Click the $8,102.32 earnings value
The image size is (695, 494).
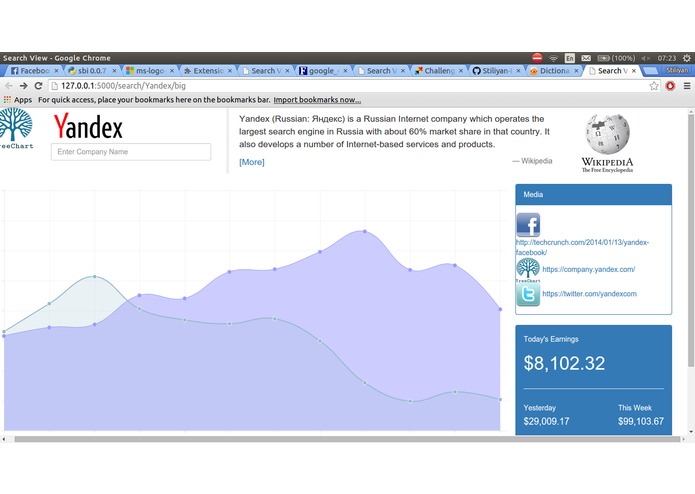click(x=564, y=363)
